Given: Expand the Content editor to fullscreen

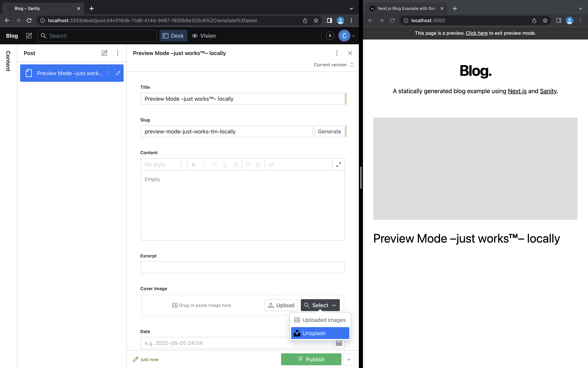Looking at the screenshot, I should (338, 165).
